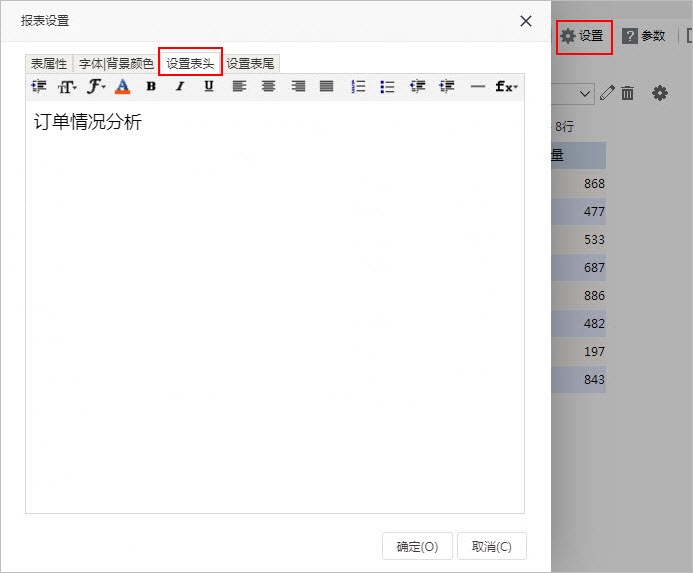
Task: Open the 设置表尾 tab
Action: (250, 64)
